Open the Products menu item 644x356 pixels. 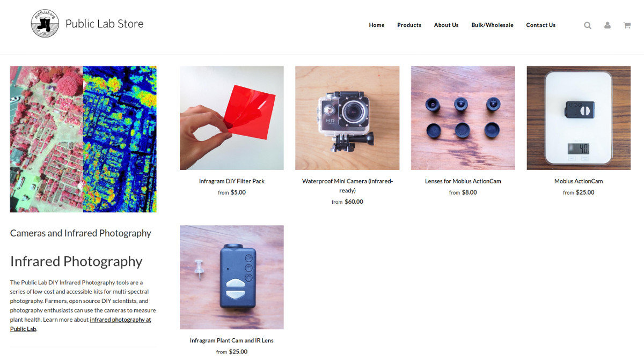pos(409,25)
